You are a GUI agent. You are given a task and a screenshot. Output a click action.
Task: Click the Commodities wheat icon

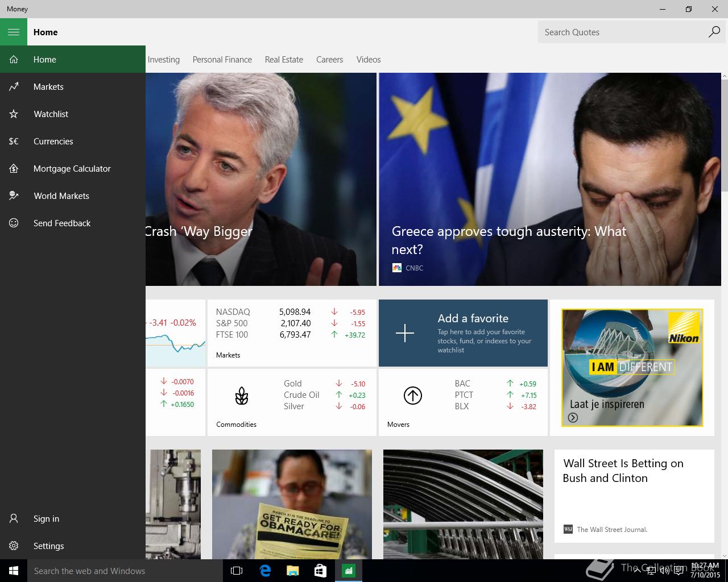[242, 396]
